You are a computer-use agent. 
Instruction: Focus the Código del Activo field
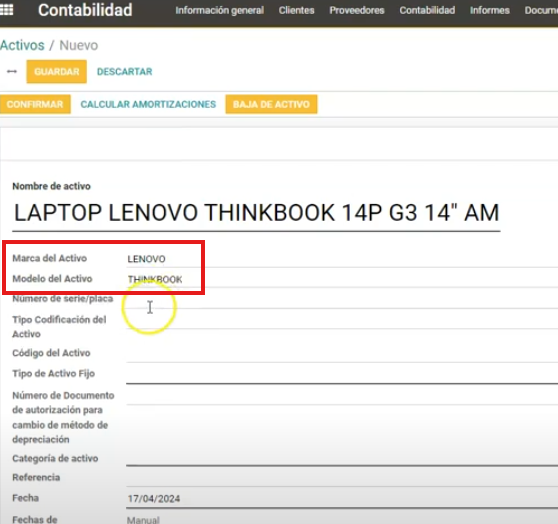[342, 354]
